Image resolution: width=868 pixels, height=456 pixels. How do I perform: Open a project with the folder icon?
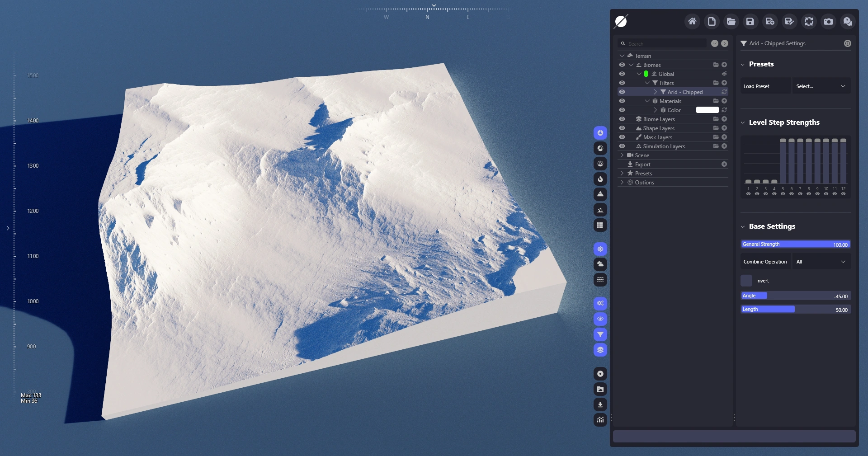731,21
